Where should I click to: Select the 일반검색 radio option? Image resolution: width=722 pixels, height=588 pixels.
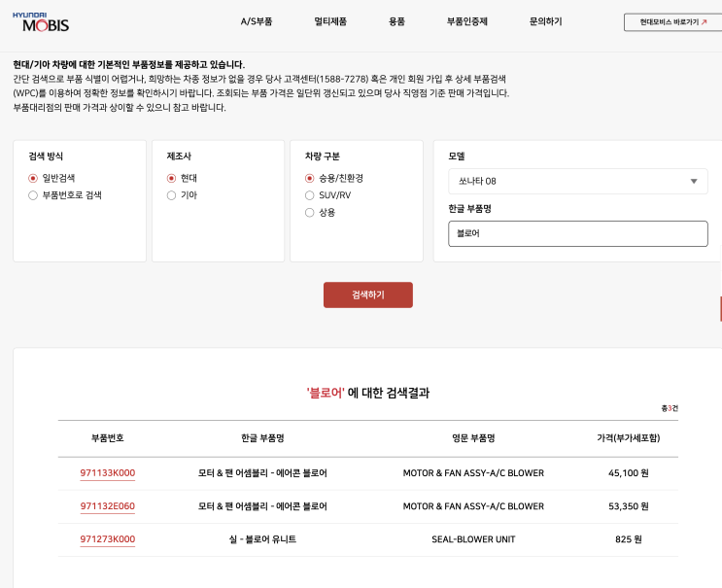pos(33,178)
